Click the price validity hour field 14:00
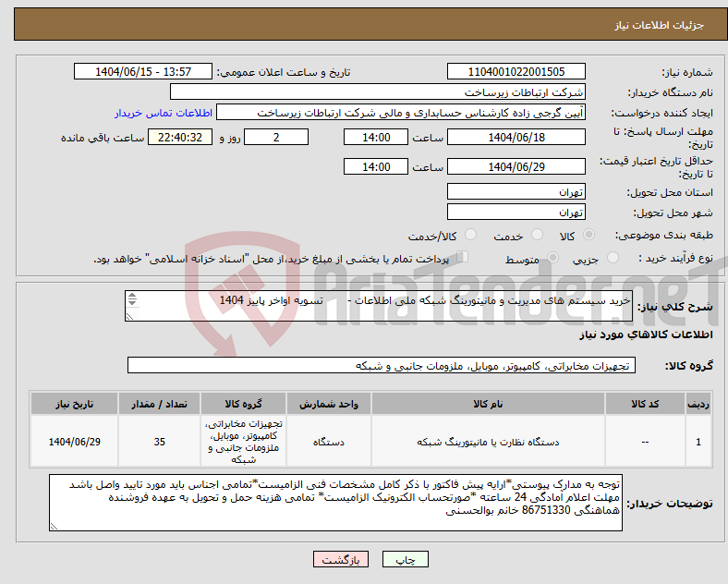 coord(376,166)
